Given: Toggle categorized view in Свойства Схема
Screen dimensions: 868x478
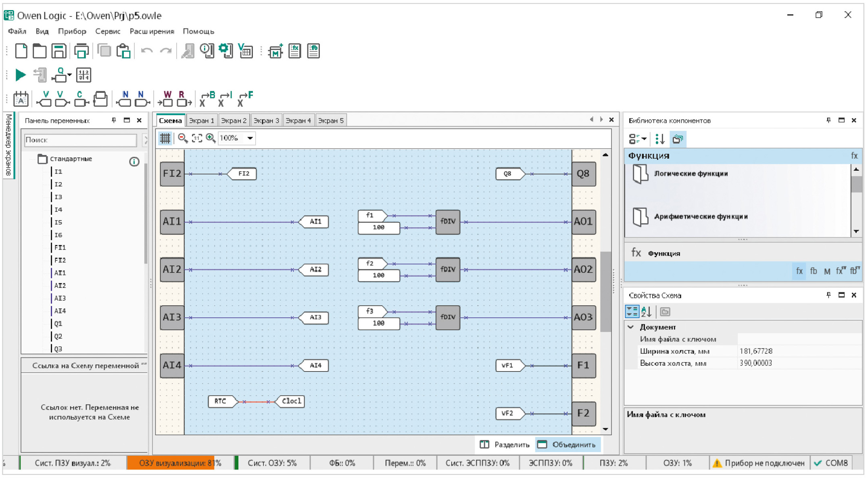Looking at the screenshot, I should pyautogui.click(x=632, y=312).
